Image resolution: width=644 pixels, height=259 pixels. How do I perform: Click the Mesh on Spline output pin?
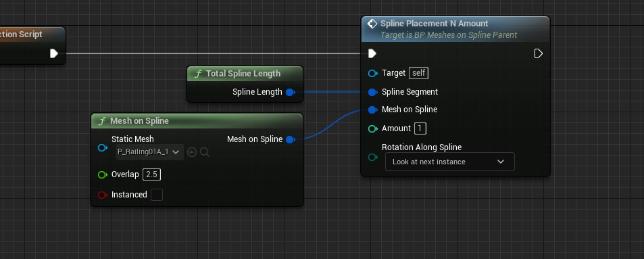click(290, 139)
